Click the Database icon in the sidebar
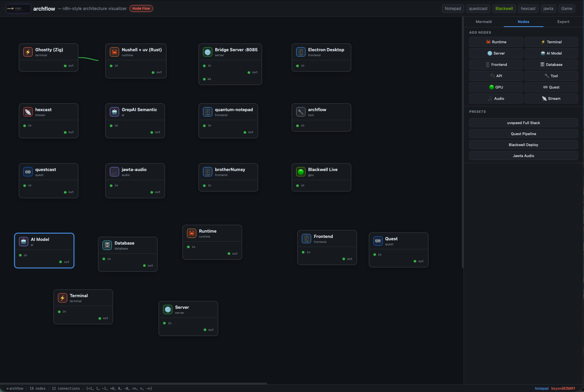This screenshot has height=392, width=584. tap(543, 65)
